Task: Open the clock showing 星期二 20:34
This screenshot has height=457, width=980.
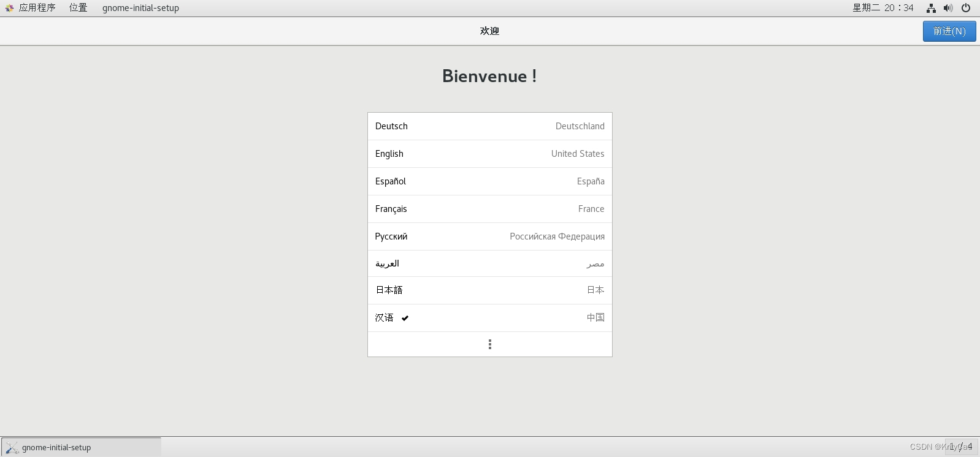Action: click(882, 8)
